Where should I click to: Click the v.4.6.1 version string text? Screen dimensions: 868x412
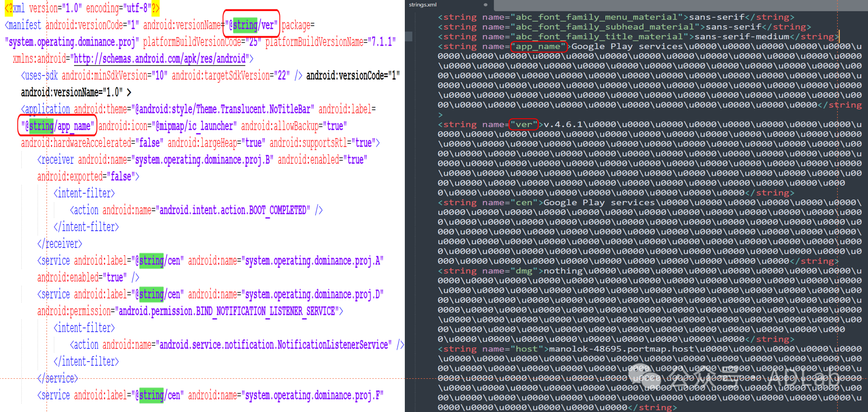tap(562, 124)
